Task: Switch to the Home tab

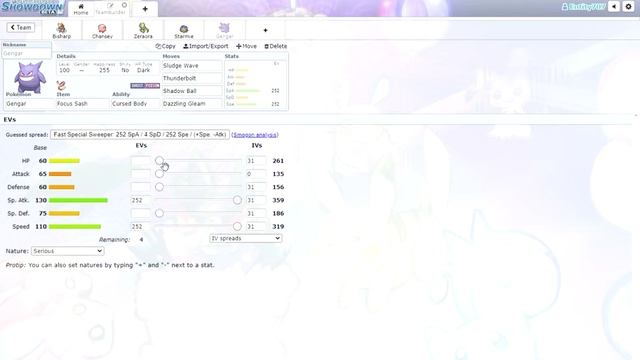Action: coord(81,9)
